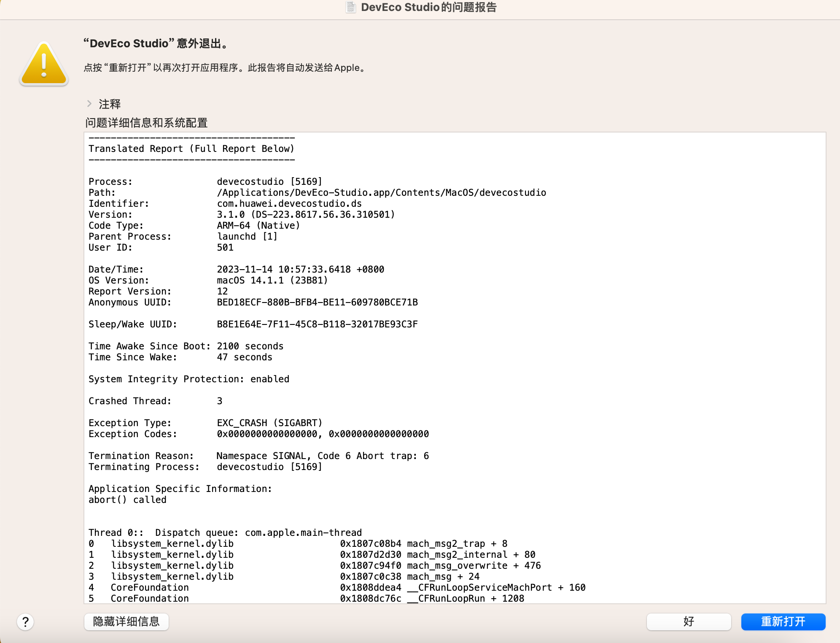Click the window title 'DevEco Studio的问题报告'

429,7
